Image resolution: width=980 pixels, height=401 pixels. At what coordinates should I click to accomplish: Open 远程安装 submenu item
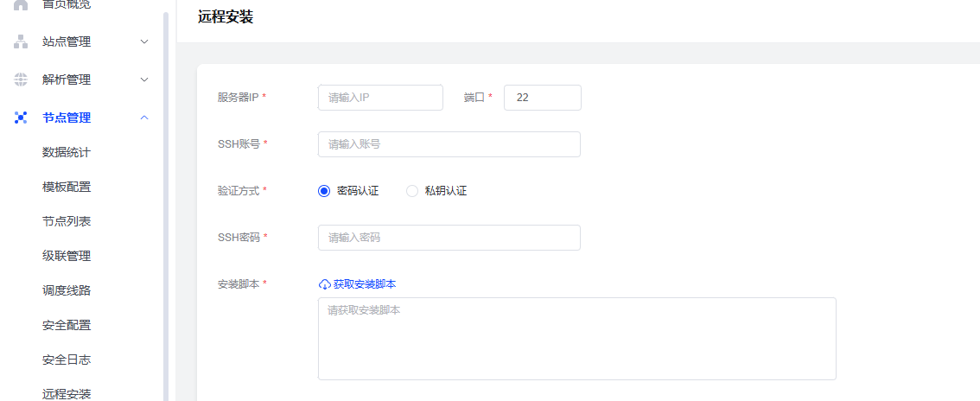click(67, 394)
